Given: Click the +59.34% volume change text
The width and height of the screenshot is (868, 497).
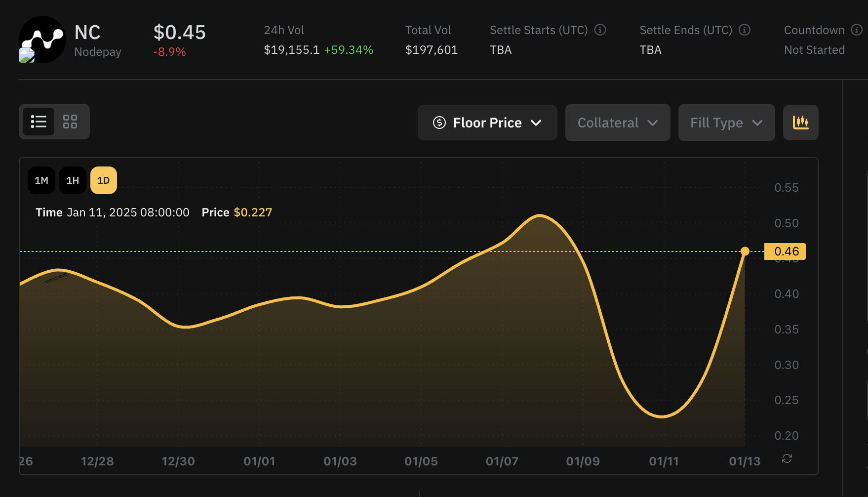Looking at the screenshot, I should point(350,49).
